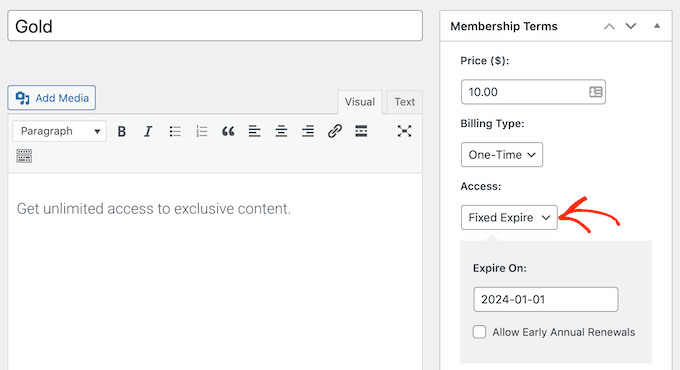Click the membership title field containing Gold
This screenshot has height=370, width=680.
click(215, 26)
